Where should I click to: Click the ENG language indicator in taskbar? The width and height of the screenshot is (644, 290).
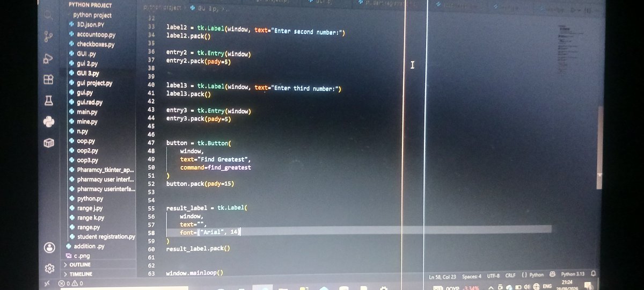548,287
